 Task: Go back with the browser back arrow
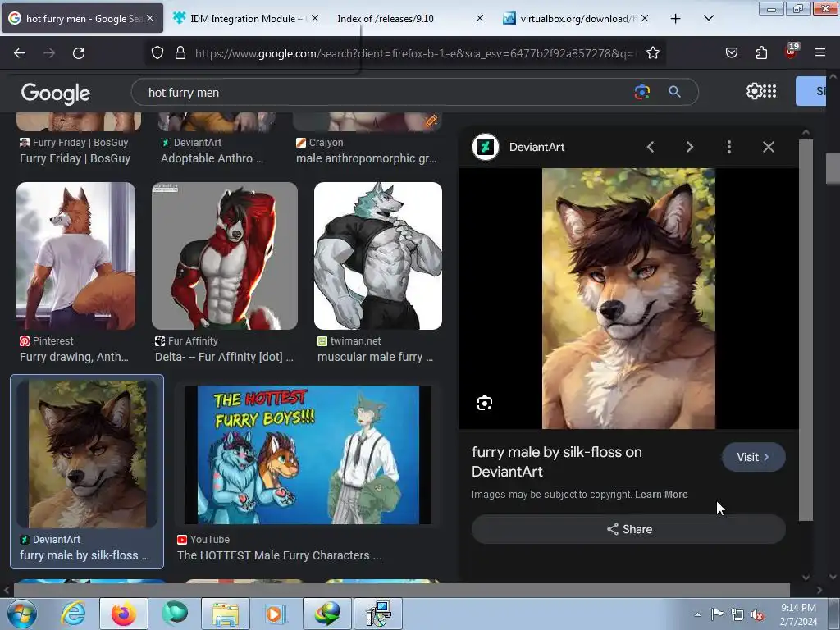(20, 53)
